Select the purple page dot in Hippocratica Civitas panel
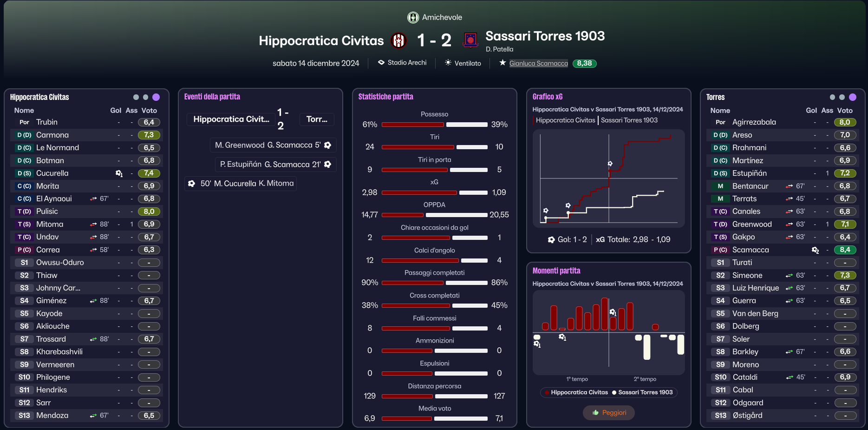 point(156,97)
